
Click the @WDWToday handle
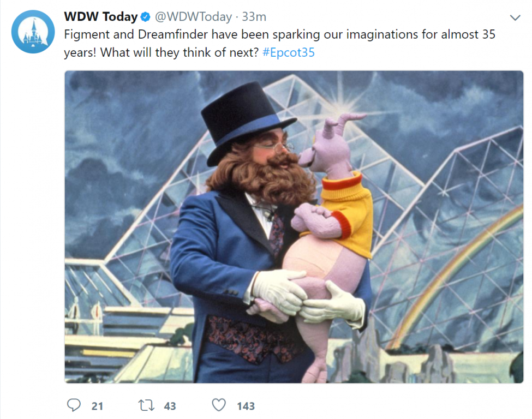(193, 16)
